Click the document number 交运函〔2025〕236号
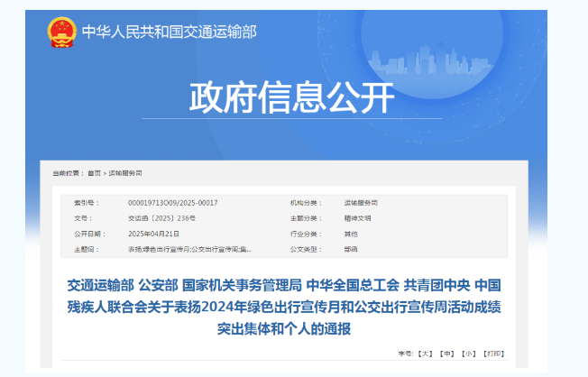 point(161,218)
